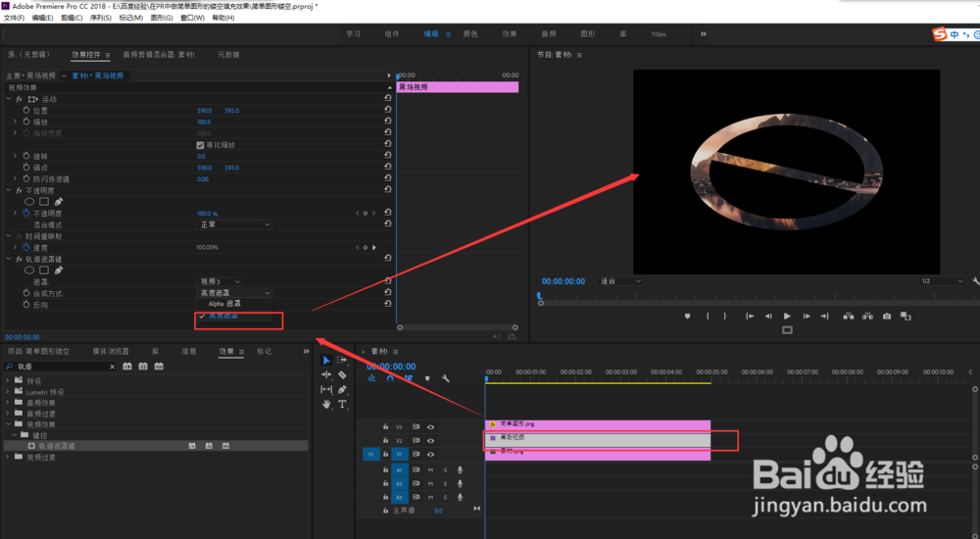Pick pen mask under Track Matte Key
The image size is (980, 539).
coord(59,270)
